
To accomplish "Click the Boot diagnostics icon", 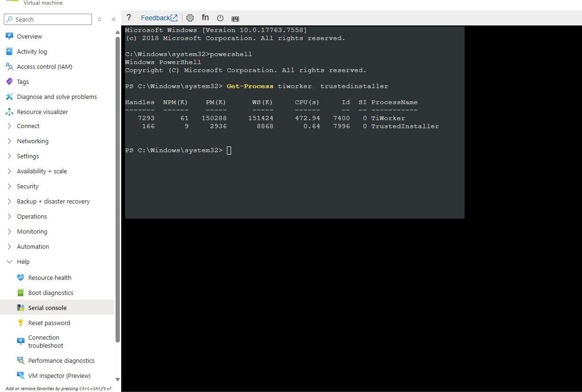I will [21, 293].
